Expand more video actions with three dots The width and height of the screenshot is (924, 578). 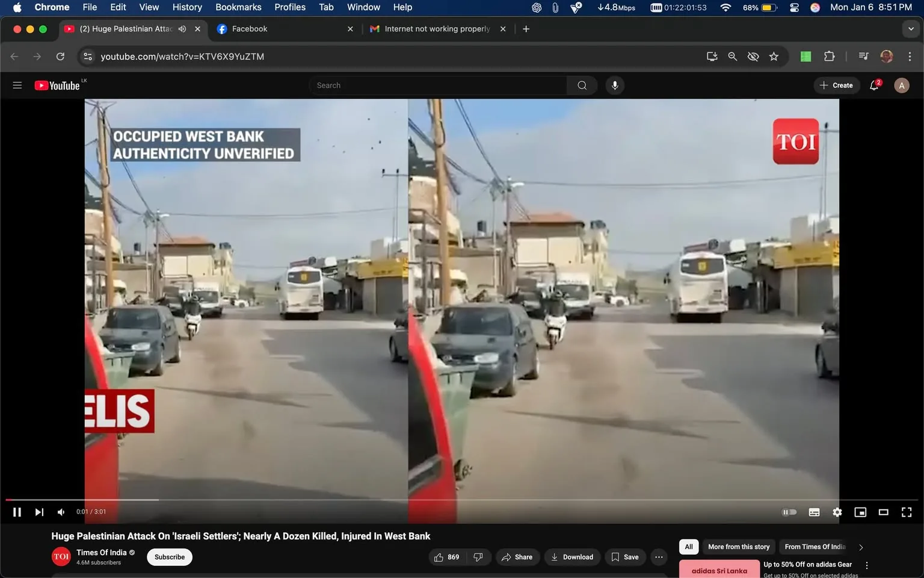click(658, 557)
